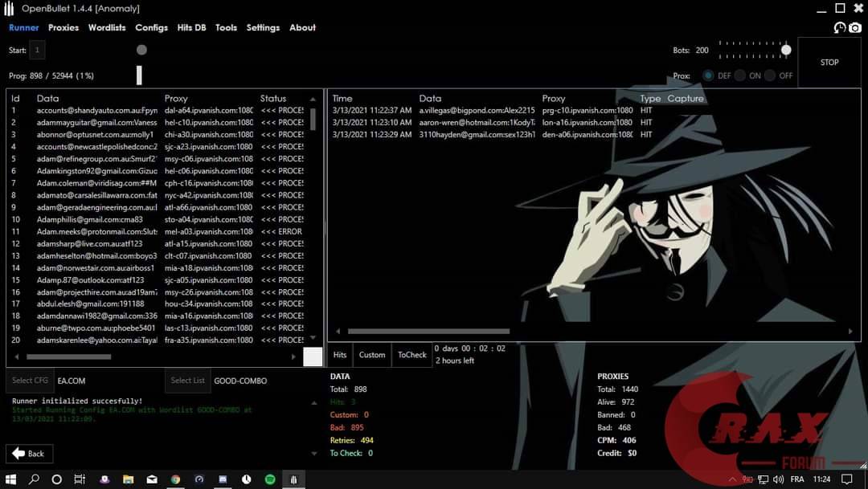868x489 pixels.
Task: Click the data list vertical scrollbar thumb
Action: point(313,119)
